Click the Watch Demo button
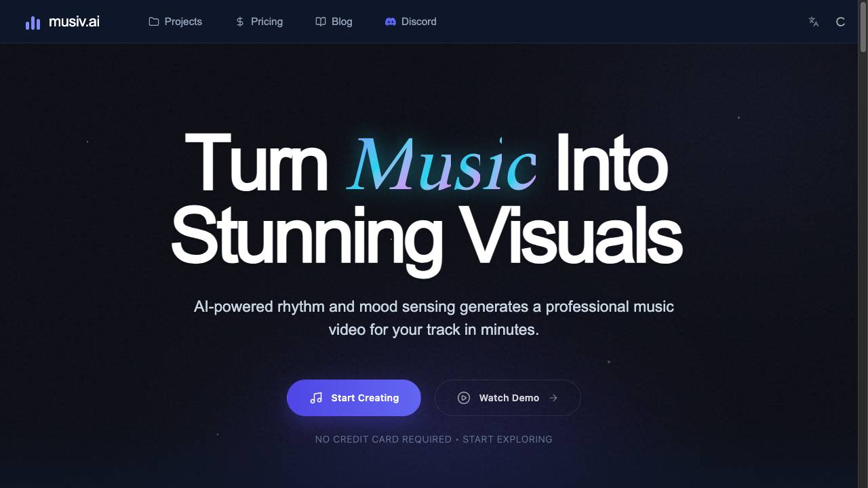The width and height of the screenshot is (868, 488). pos(508,398)
